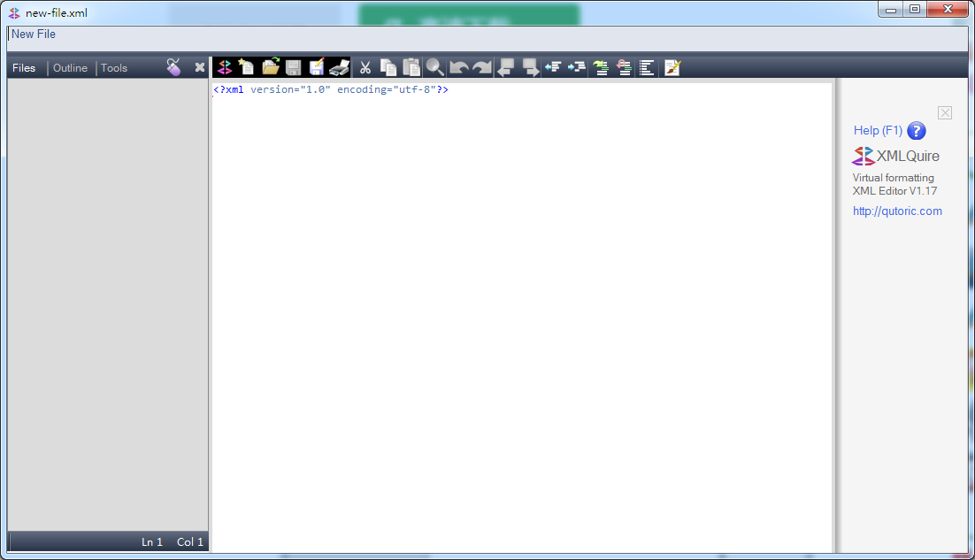Open Find with the magnifier icon
The width and height of the screenshot is (975, 560).
pos(434,68)
